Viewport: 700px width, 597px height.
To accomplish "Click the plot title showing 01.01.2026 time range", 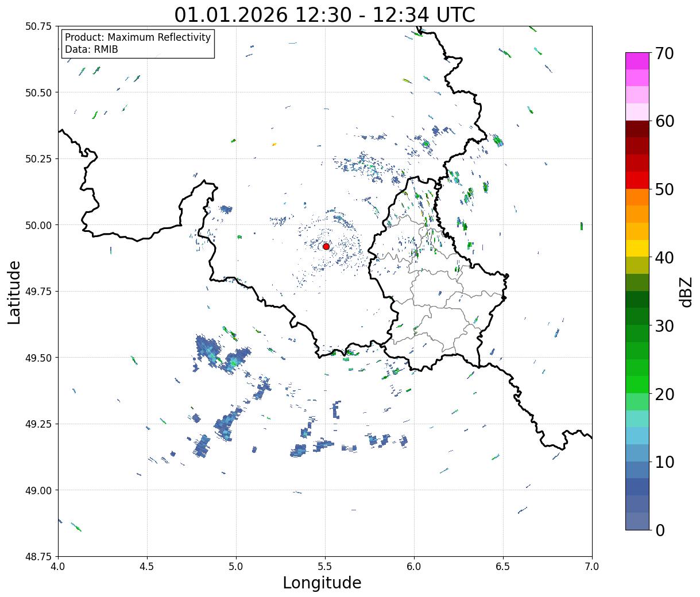I will [x=324, y=14].
